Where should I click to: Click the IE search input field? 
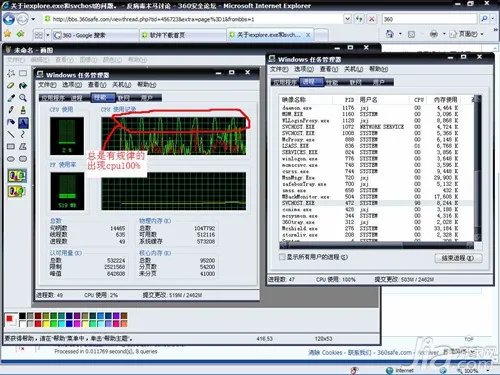[429, 19]
